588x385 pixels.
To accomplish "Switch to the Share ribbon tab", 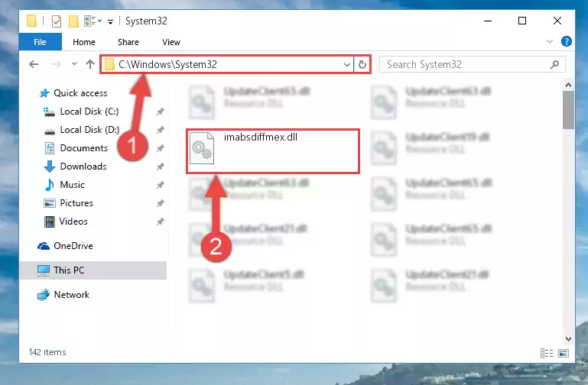I will 128,42.
